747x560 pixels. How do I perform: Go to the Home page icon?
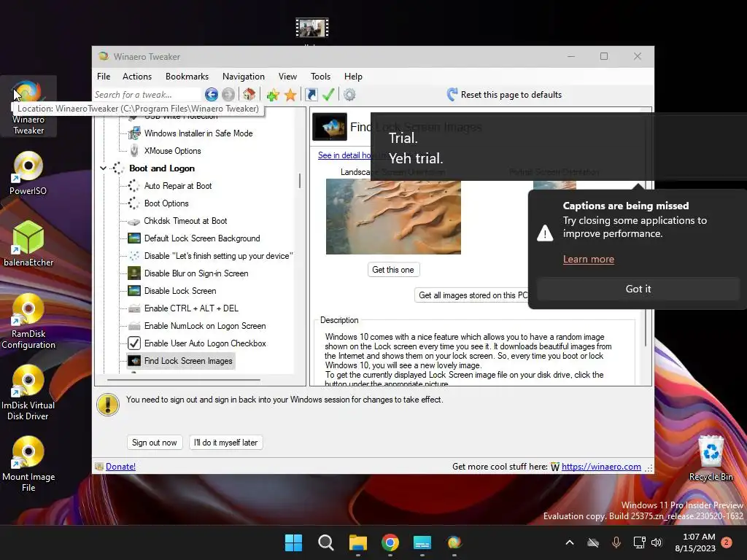click(x=249, y=94)
